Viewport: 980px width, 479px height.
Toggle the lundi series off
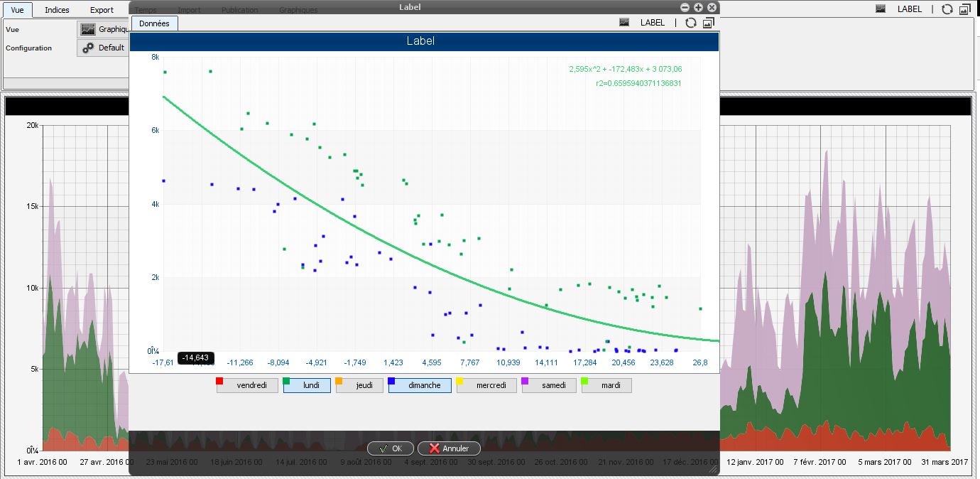307,385
